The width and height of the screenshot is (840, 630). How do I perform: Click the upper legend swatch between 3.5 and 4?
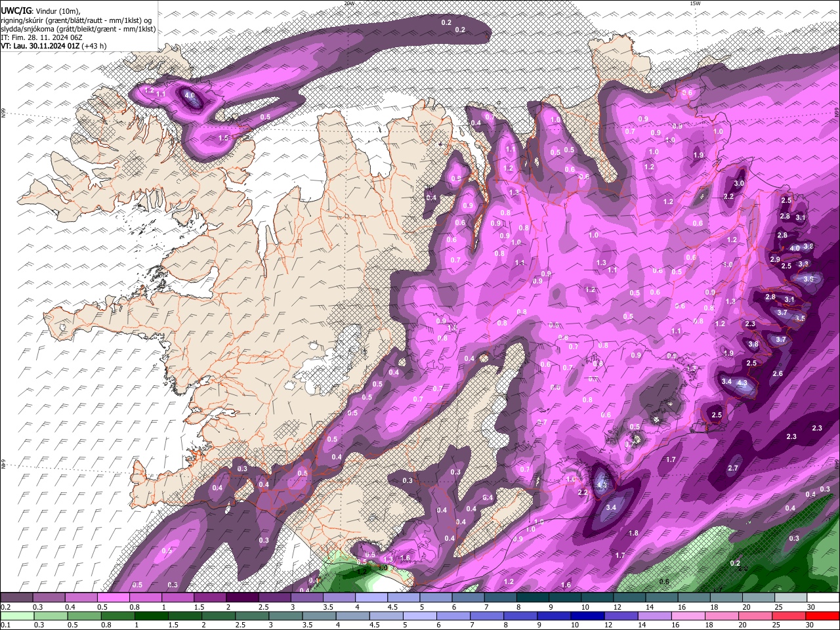click(x=339, y=598)
